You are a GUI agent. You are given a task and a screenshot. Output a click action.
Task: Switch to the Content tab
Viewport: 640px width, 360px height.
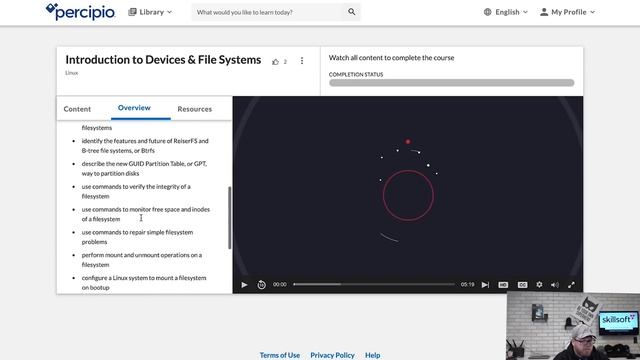tap(77, 109)
